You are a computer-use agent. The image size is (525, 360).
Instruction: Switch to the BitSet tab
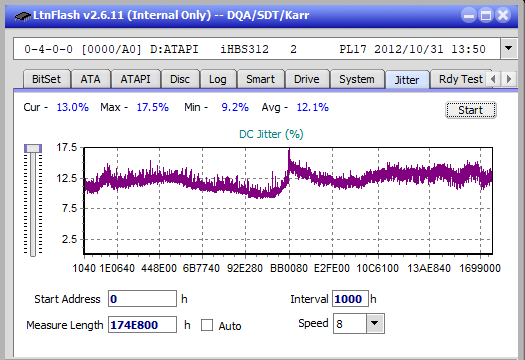tap(47, 79)
